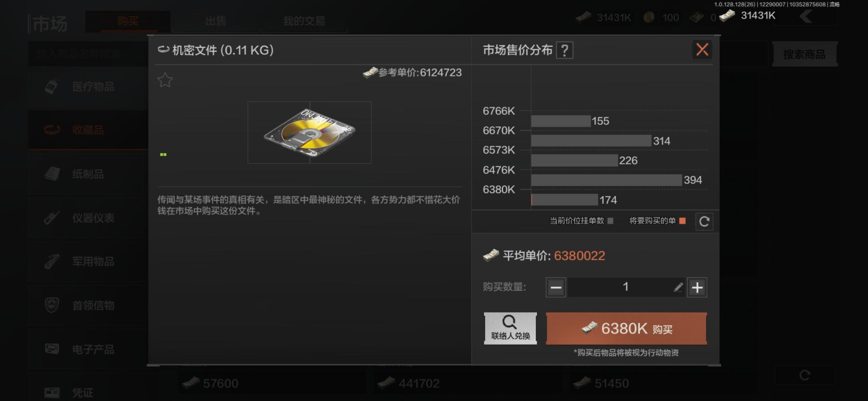This screenshot has height=401, width=868.
Task: Refresh the market price distribution chart
Action: [x=704, y=222]
